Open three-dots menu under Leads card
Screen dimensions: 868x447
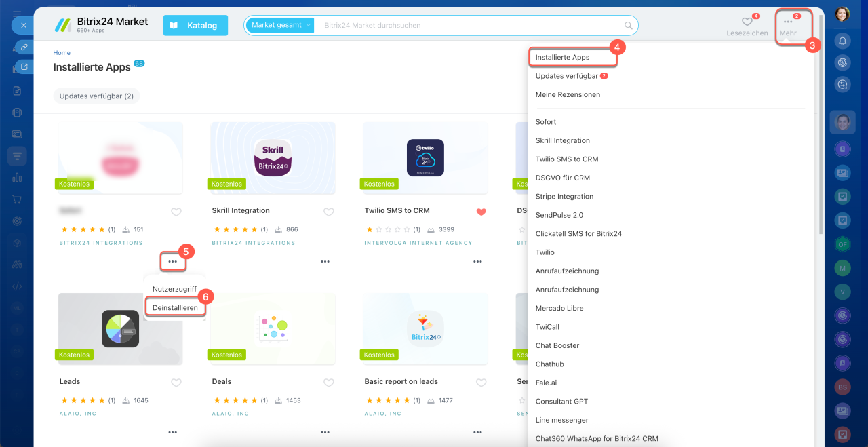click(173, 432)
